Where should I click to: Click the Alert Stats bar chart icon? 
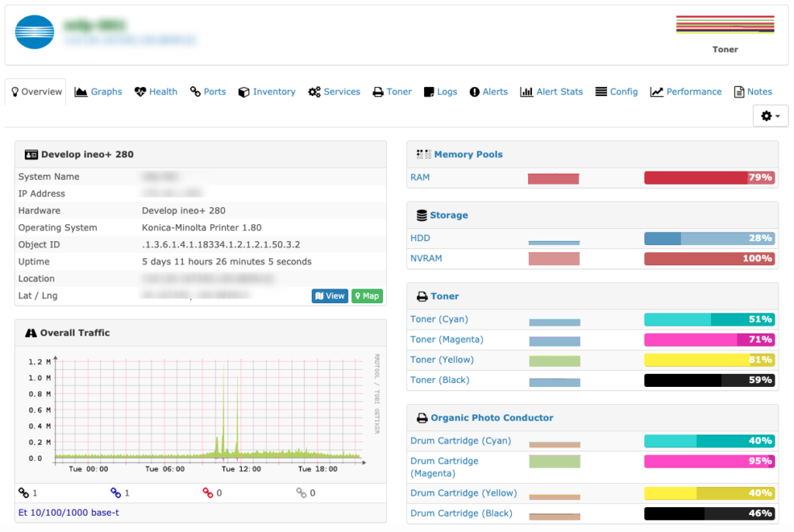[x=526, y=92]
